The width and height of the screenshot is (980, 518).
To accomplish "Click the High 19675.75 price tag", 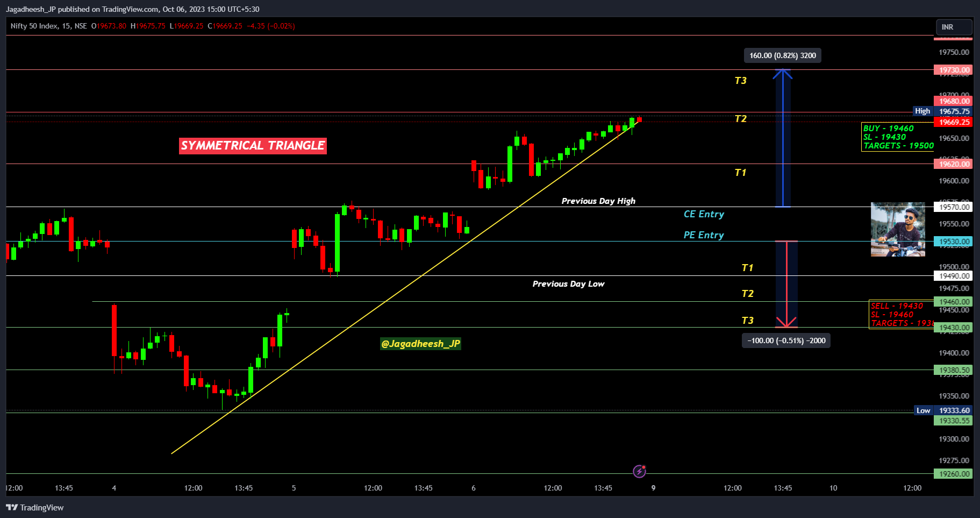I will pyautogui.click(x=943, y=111).
